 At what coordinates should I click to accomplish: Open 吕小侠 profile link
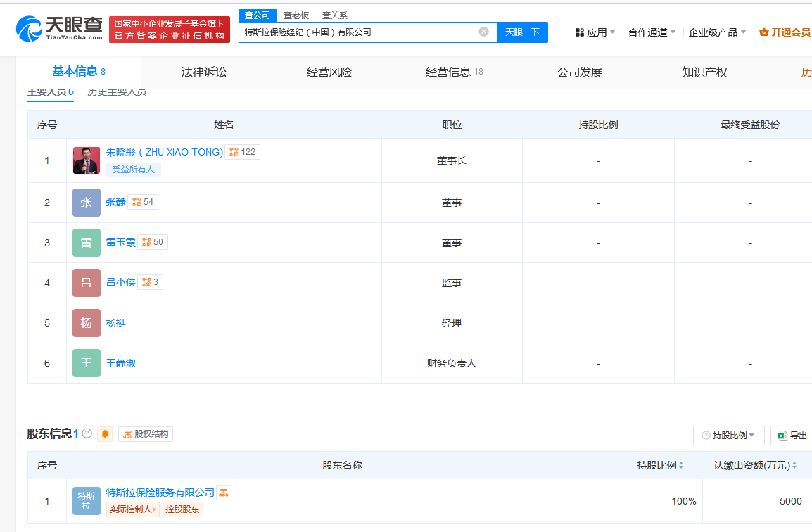120,281
